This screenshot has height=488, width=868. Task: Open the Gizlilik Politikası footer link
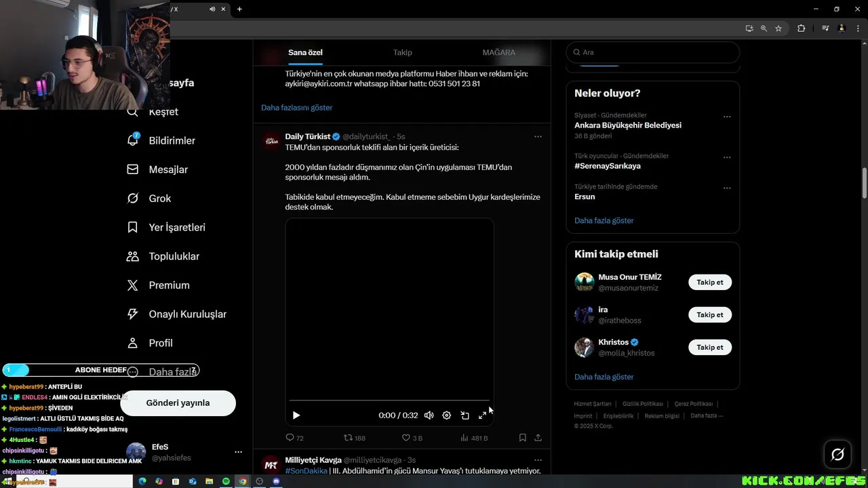tap(643, 404)
